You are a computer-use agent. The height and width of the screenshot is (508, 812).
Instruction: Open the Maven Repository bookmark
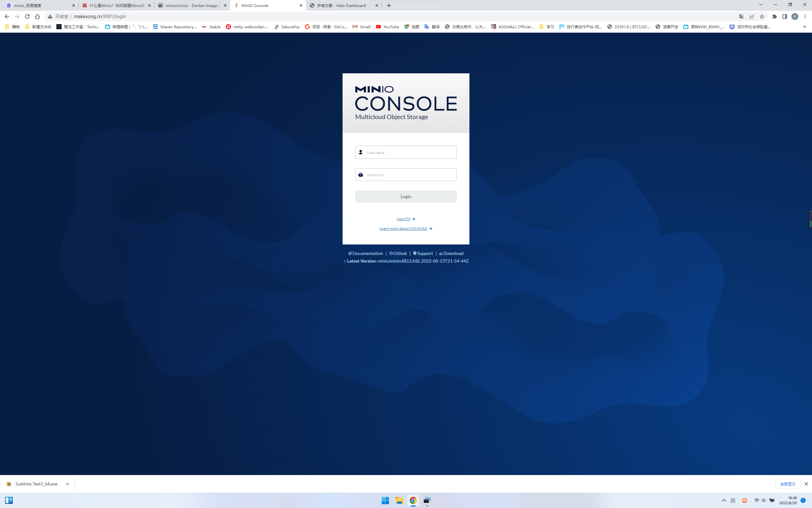(175, 27)
